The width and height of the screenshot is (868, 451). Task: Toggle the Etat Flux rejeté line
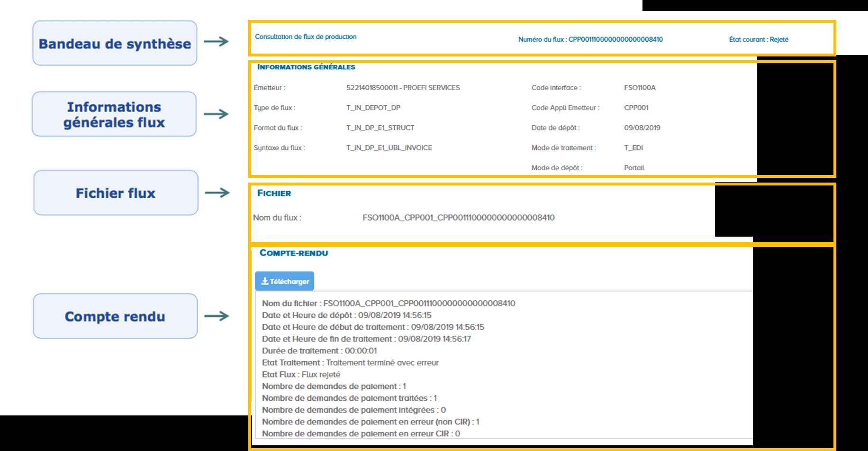click(301, 374)
